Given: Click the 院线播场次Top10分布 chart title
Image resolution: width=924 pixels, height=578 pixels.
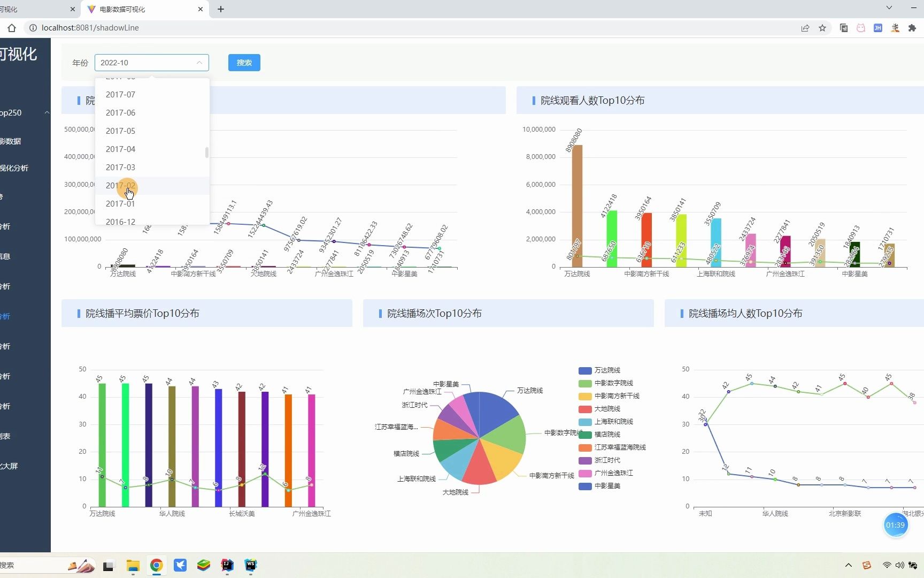Looking at the screenshot, I should coord(434,314).
